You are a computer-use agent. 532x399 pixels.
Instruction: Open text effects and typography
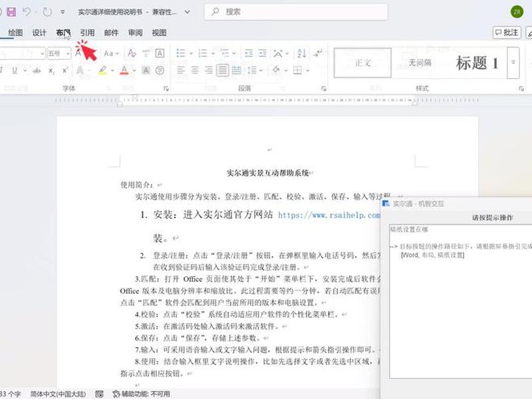[x=80, y=70]
